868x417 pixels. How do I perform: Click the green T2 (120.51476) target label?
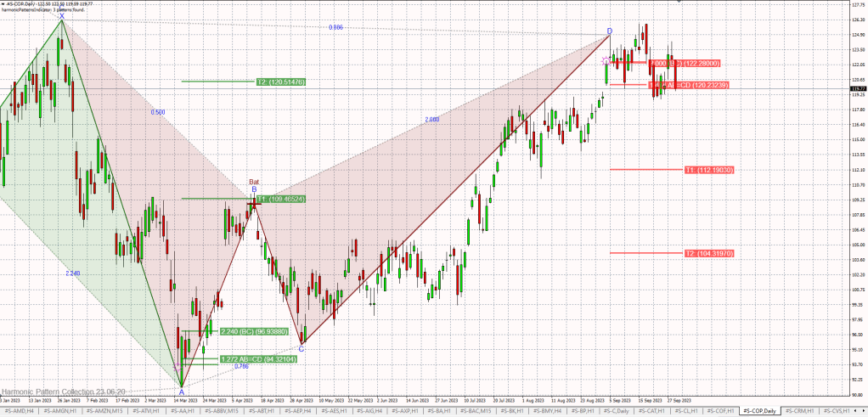280,82
